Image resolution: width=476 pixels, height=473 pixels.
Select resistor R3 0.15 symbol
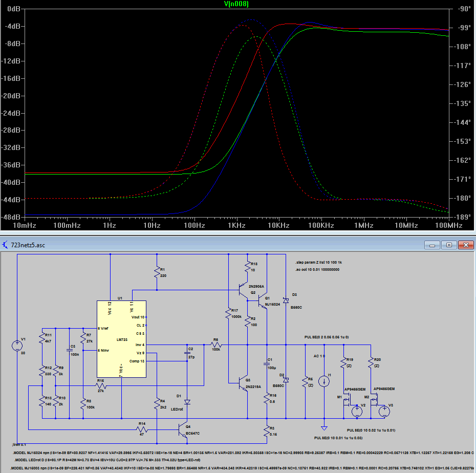pos(267,432)
